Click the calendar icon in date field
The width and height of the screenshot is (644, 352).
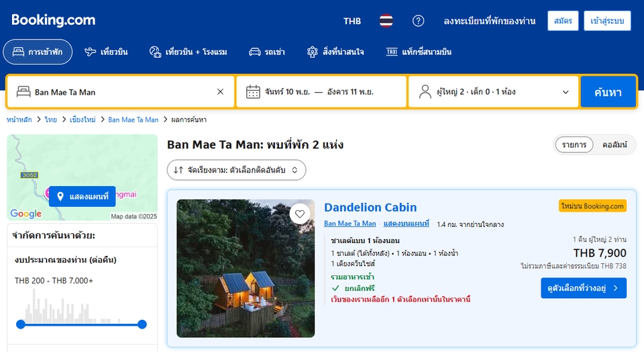tap(253, 92)
